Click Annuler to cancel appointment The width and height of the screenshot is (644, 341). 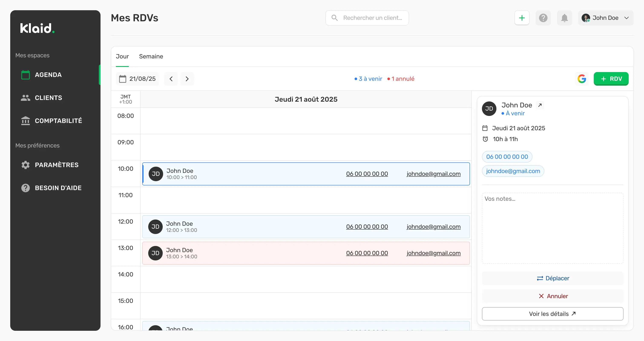coord(552,296)
